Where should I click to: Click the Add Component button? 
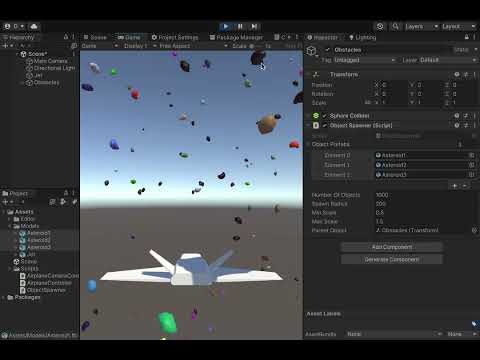click(x=392, y=247)
